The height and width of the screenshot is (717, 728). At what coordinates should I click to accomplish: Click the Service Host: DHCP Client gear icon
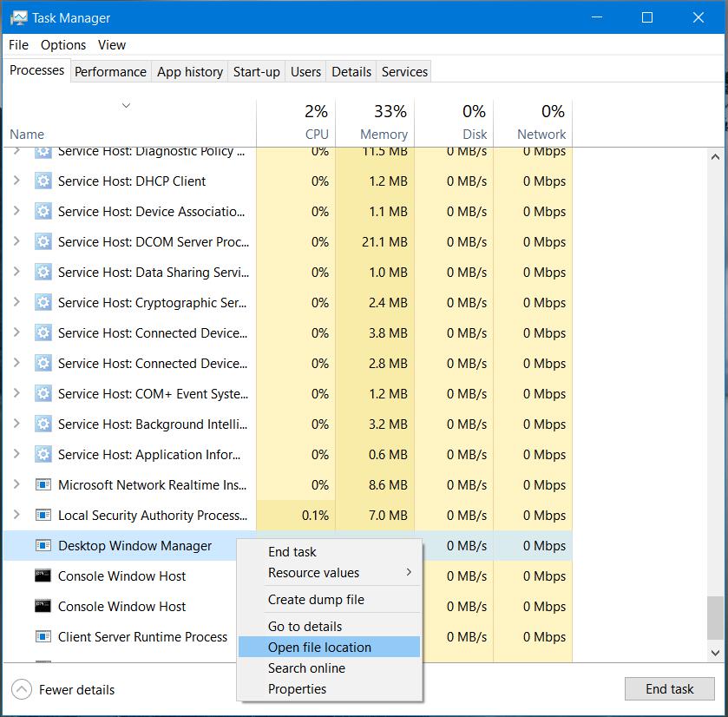coord(43,181)
